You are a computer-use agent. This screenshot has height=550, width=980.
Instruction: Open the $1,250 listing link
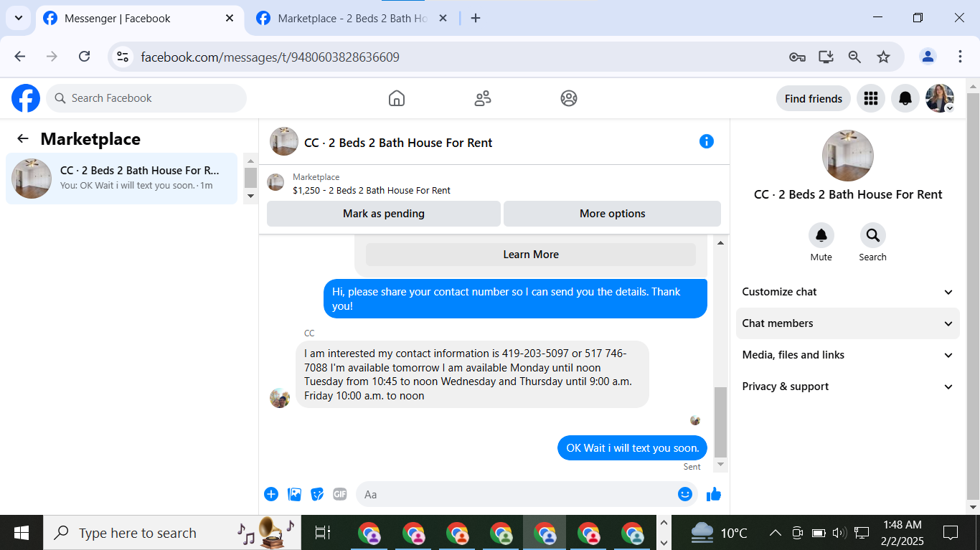372,190
